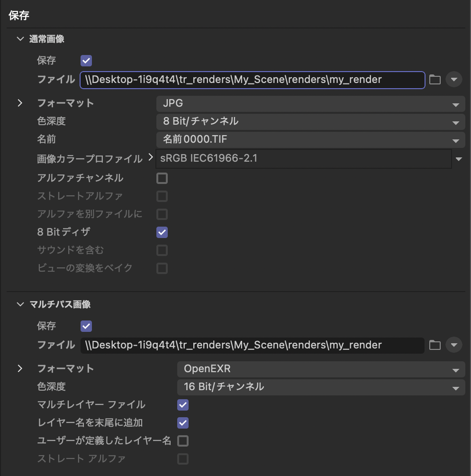Disable マルチレイヤー ファイル checkbox
This screenshot has height=476, width=471.
183,405
